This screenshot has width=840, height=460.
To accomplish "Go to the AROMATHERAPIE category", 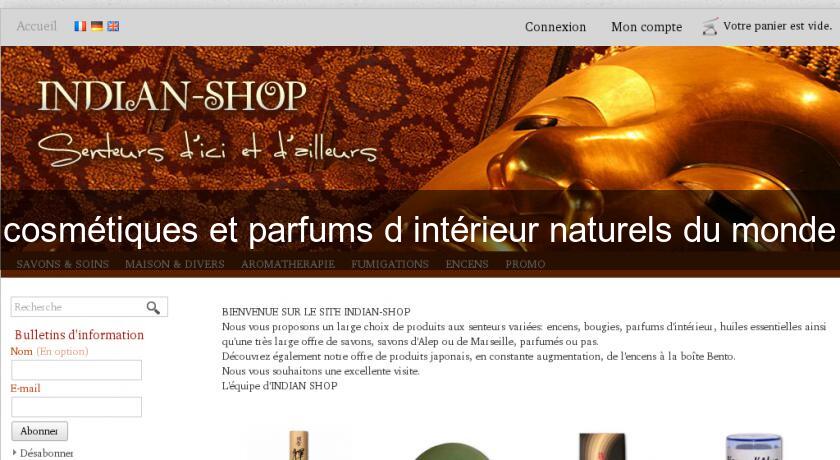I will (288, 264).
